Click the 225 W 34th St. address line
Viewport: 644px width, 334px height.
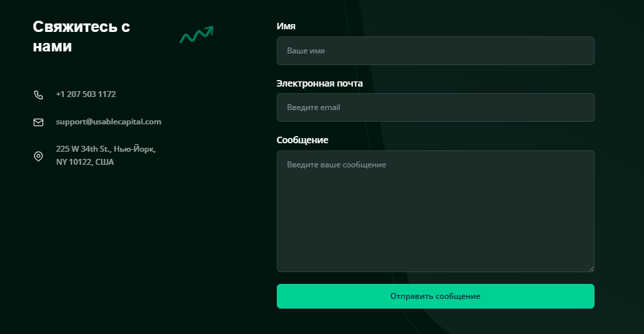click(105, 149)
